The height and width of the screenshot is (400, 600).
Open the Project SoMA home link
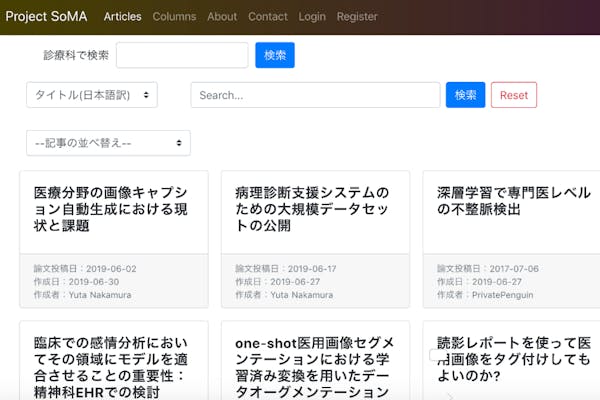47,16
